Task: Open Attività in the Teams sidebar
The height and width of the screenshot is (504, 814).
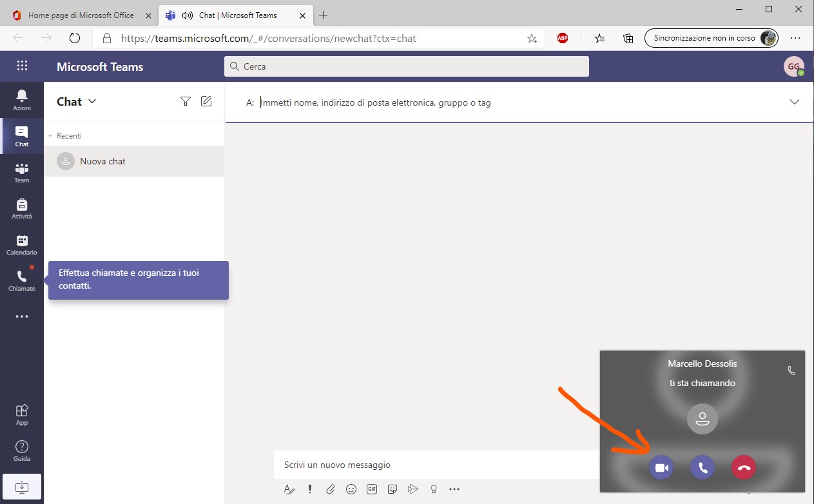Action: tap(22, 208)
